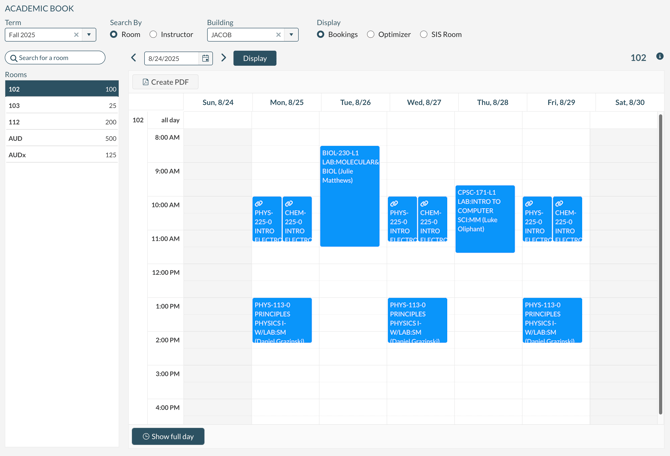Expand the Term dropdown
The height and width of the screenshot is (456, 670).
coord(89,35)
